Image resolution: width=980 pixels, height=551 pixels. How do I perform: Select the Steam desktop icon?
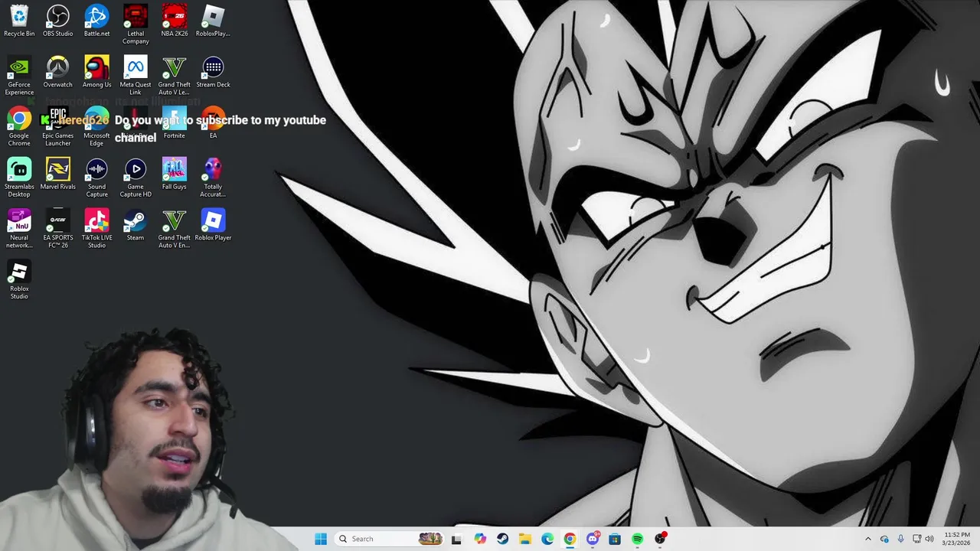pos(136,225)
